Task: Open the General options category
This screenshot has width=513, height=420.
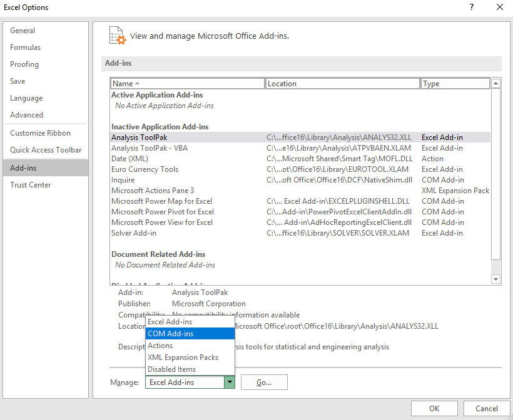Action: (x=23, y=31)
